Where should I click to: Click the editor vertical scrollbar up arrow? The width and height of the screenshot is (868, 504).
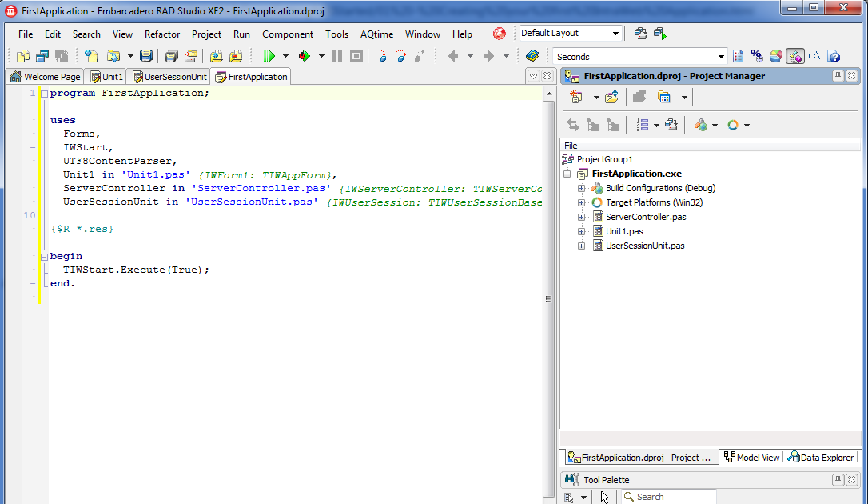pos(548,94)
